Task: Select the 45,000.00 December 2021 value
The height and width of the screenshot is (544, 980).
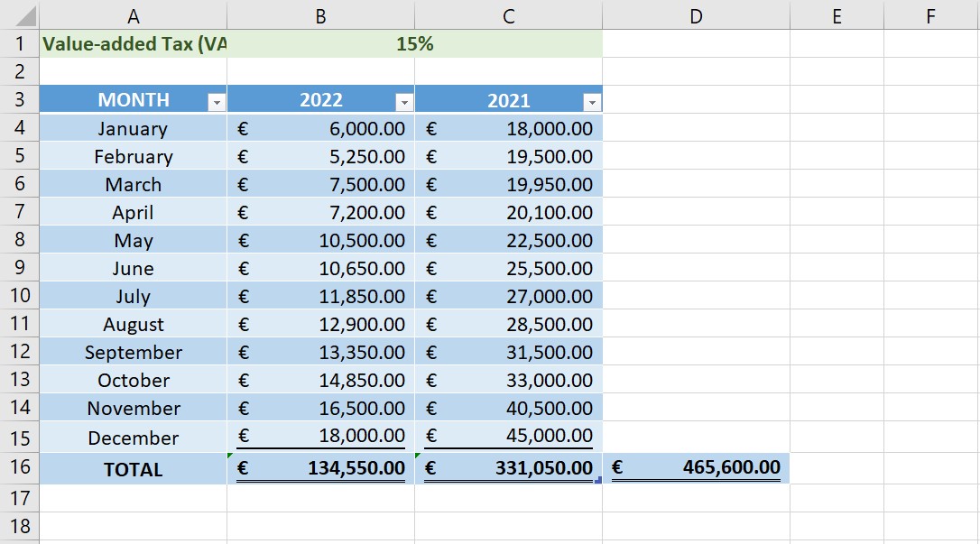Action: [509, 438]
